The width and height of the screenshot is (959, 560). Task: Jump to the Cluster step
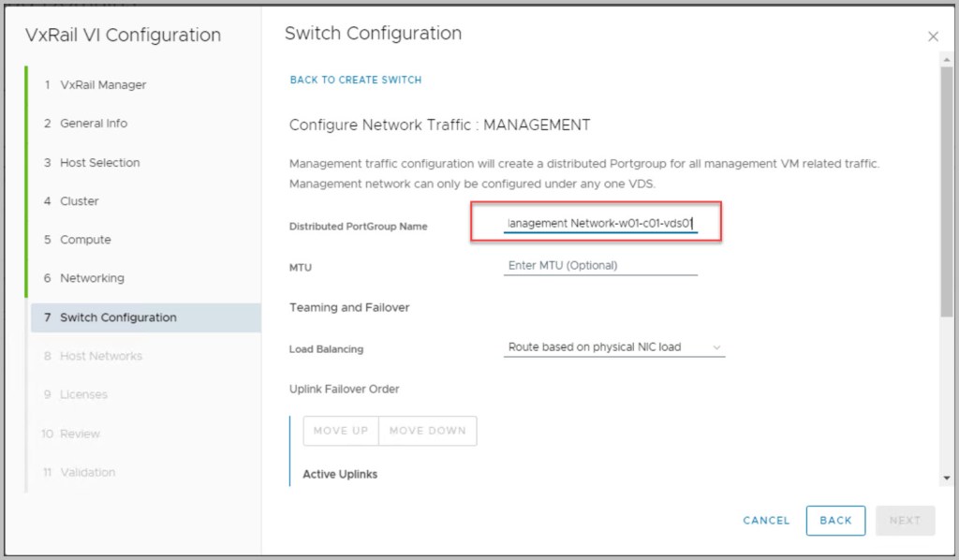[79, 201]
